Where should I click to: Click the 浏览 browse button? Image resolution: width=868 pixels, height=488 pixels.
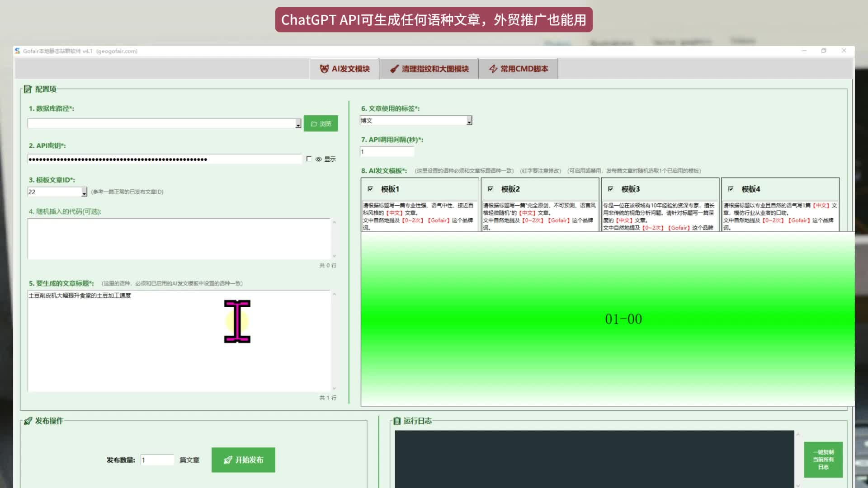coord(321,123)
